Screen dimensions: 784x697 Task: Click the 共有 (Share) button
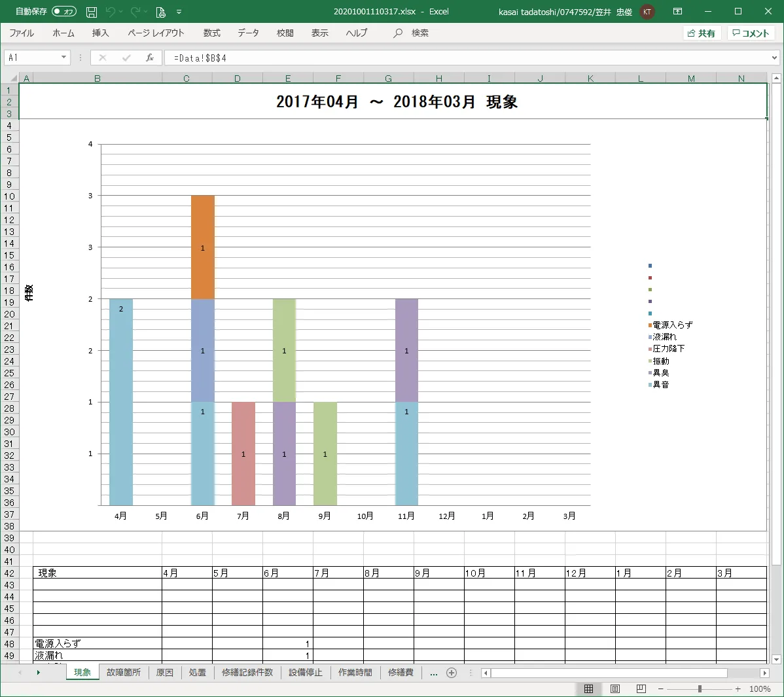702,33
